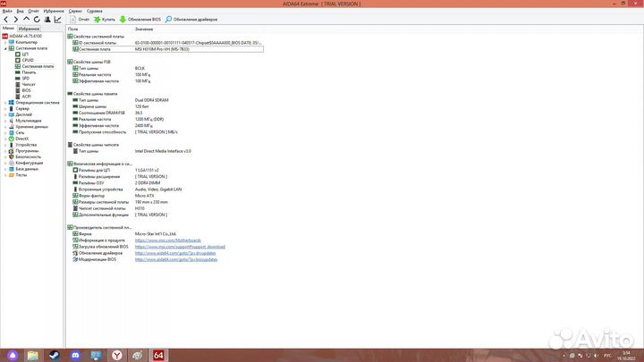Expand the Операционная система tree node
The width and height of the screenshot is (644, 362).
click(x=8, y=103)
